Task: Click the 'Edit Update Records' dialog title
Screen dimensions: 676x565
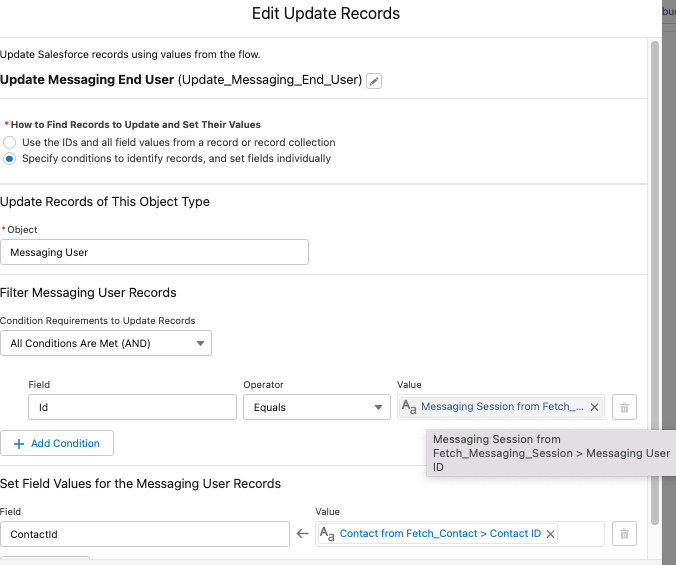Action: [x=326, y=13]
